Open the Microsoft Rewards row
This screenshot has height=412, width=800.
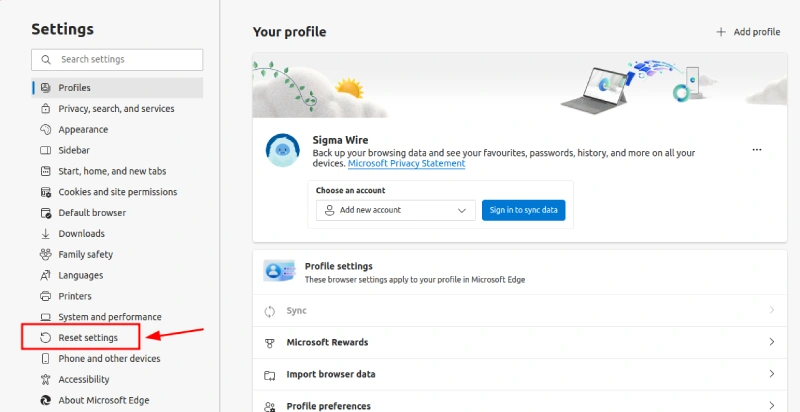[520, 342]
